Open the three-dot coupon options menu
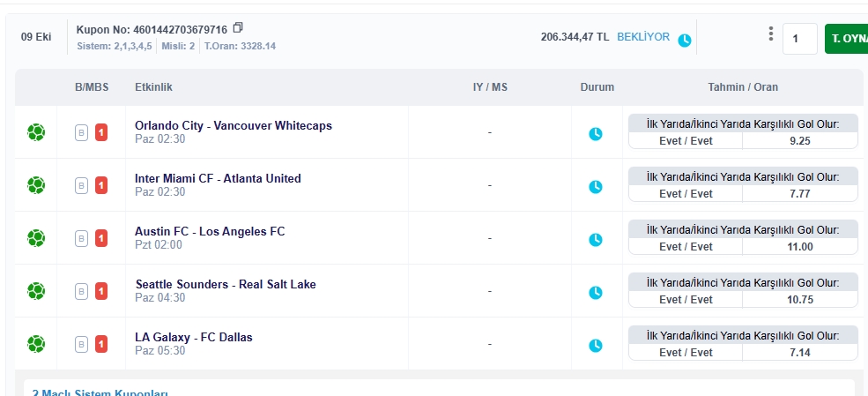This screenshot has height=396, width=868. [x=770, y=34]
